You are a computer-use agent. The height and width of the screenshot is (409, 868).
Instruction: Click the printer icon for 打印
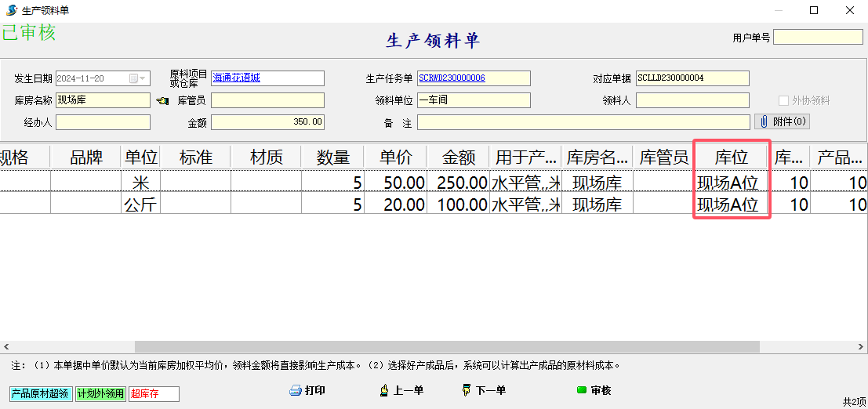pos(296,390)
